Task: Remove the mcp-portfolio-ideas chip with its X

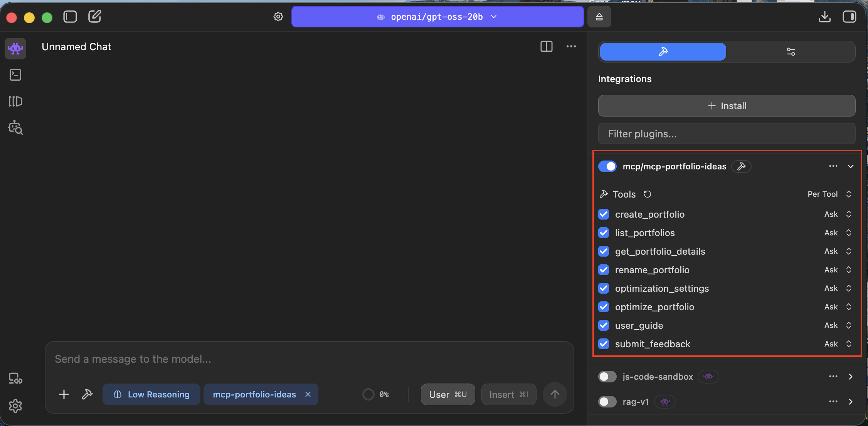Action: coord(308,394)
